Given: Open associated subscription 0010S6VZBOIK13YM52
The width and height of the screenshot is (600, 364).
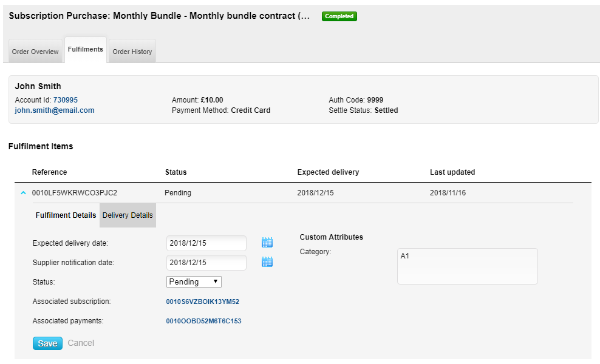Looking at the screenshot, I should point(203,302).
